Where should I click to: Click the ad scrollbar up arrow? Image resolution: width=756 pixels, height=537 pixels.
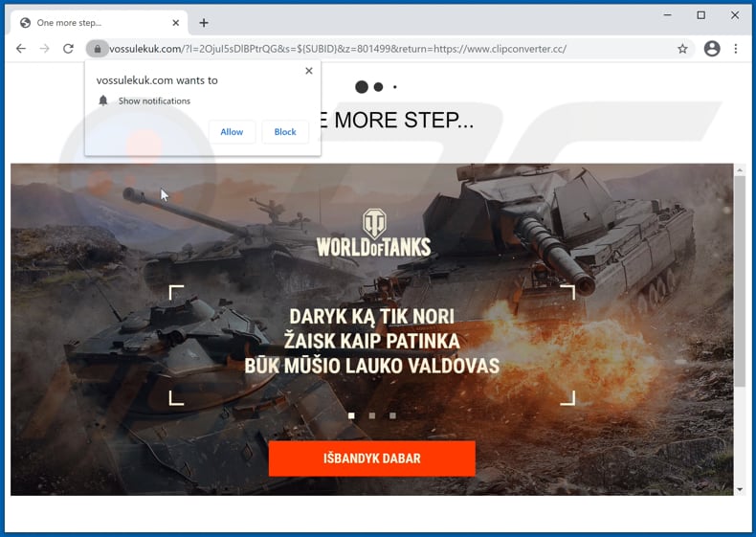tap(740, 170)
